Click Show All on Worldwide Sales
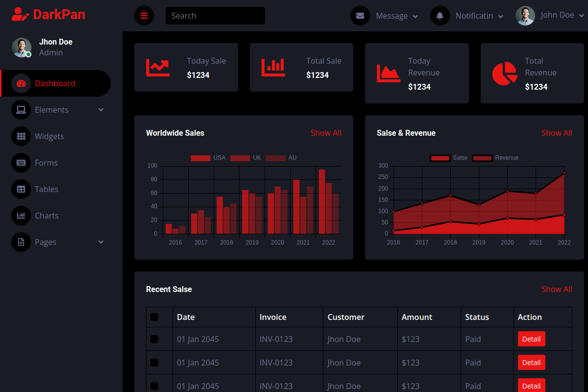The image size is (588, 392). [326, 133]
